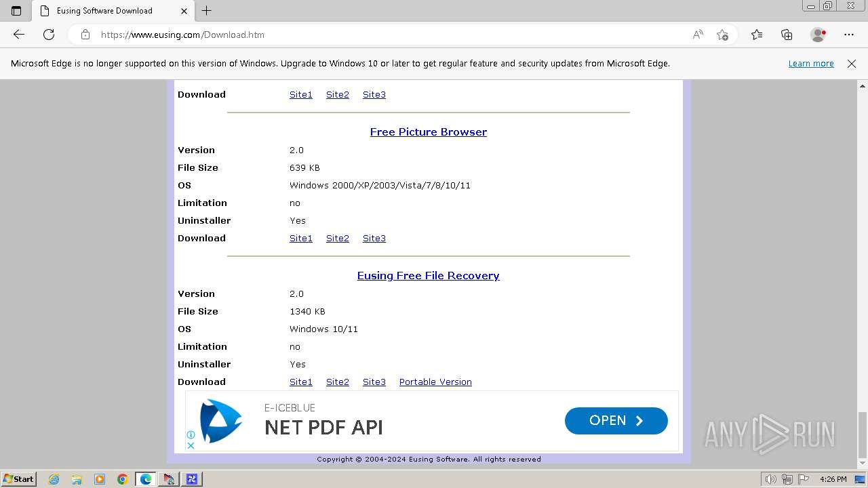The width and height of the screenshot is (868, 488).
Task: Dismiss the Edge unsupported notification bar
Action: 852,64
